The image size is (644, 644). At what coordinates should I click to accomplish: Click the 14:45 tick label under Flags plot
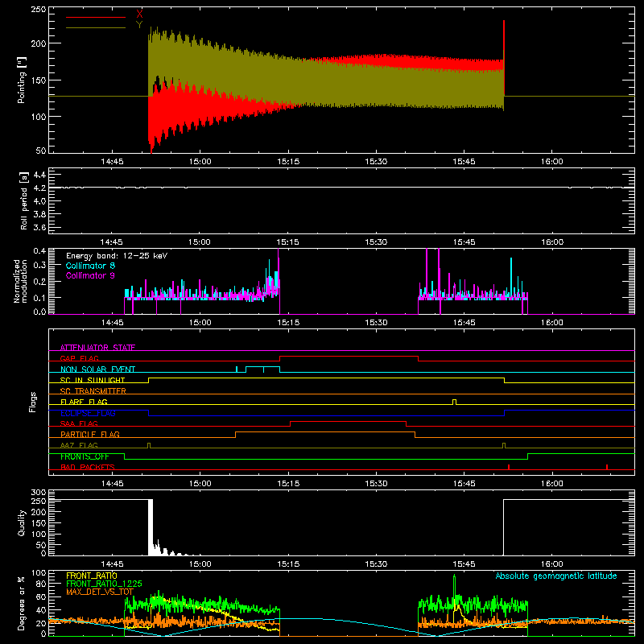[112, 484]
